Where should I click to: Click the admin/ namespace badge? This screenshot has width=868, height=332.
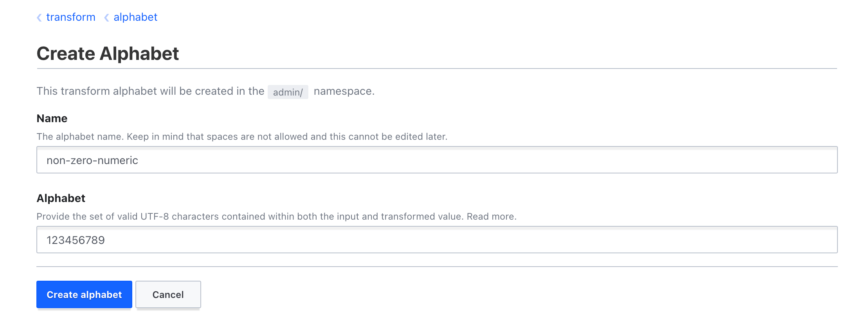point(288,92)
